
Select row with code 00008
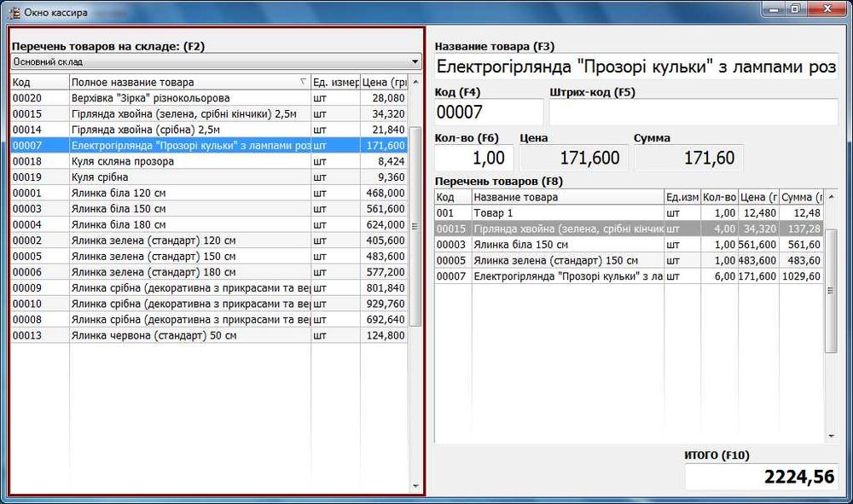(x=209, y=319)
